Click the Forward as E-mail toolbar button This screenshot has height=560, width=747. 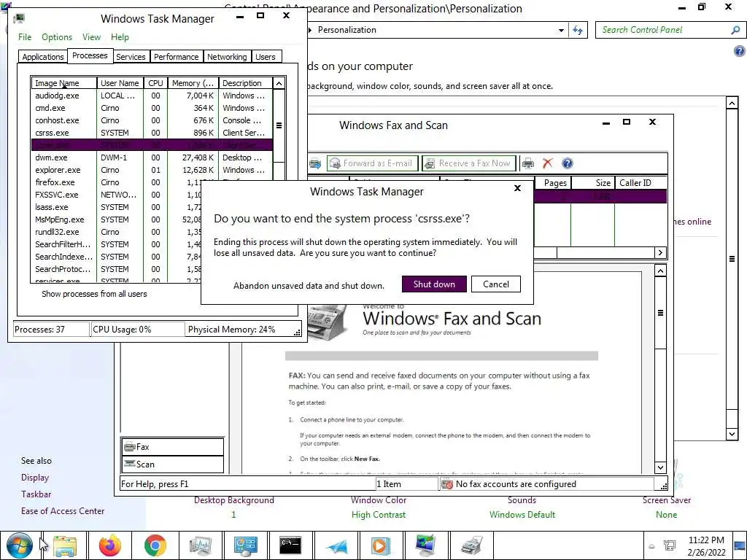pyautogui.click(x=372, y=163)
